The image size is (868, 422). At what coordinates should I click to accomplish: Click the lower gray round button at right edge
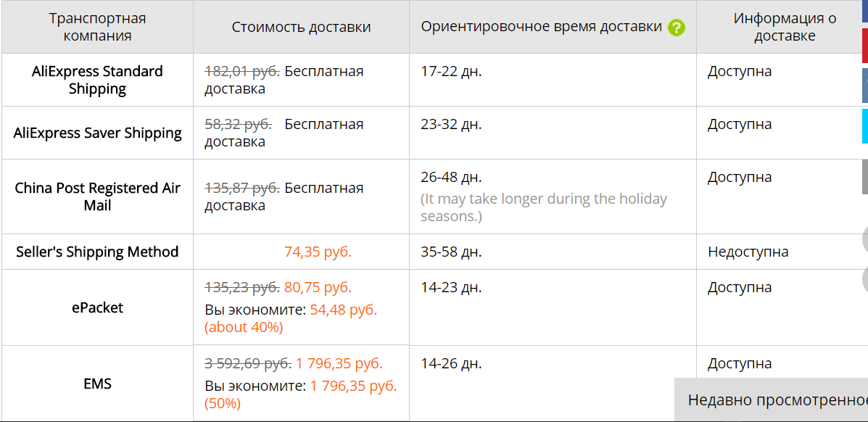[864, 279]
